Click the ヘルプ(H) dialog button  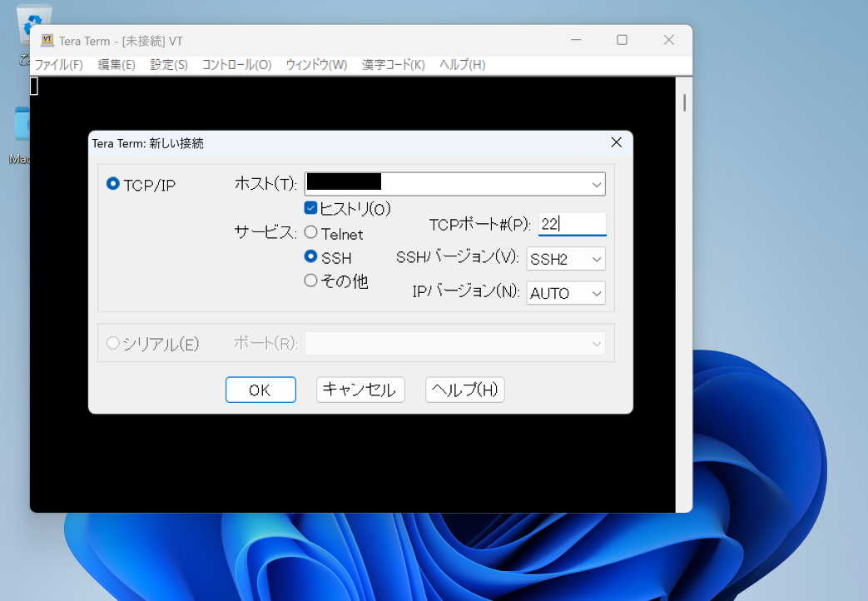point(465,390)
